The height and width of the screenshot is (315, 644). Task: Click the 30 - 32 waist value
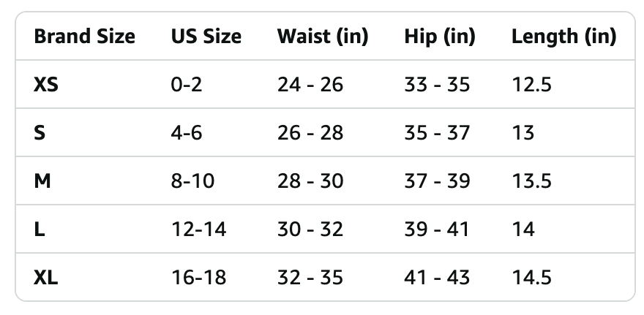[x=310, y=229]
